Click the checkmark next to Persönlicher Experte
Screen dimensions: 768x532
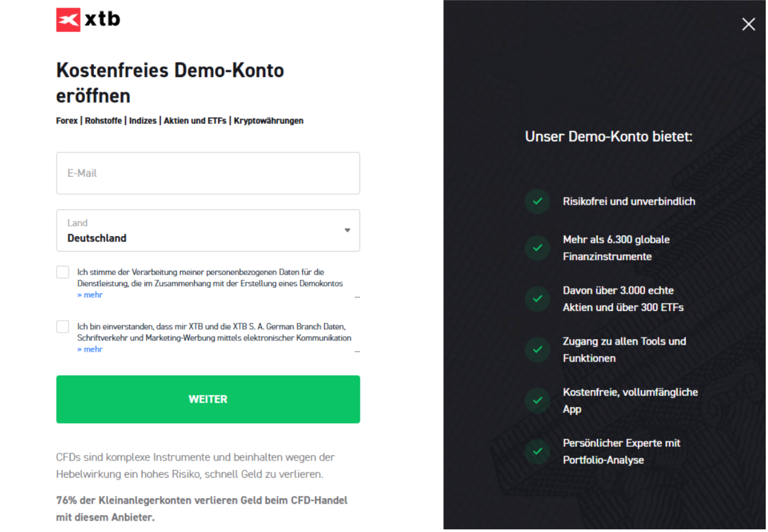coord(537,452)
